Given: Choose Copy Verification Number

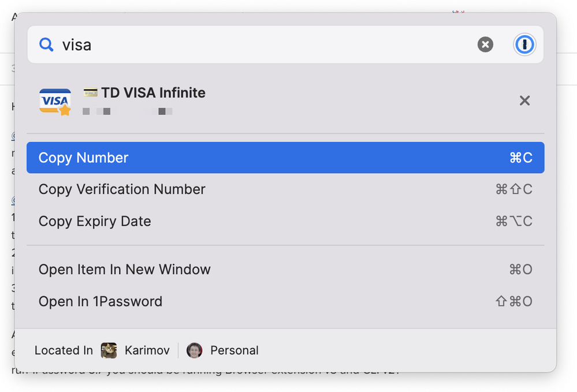Looking at the screenshot, I should tap(122, 189).
